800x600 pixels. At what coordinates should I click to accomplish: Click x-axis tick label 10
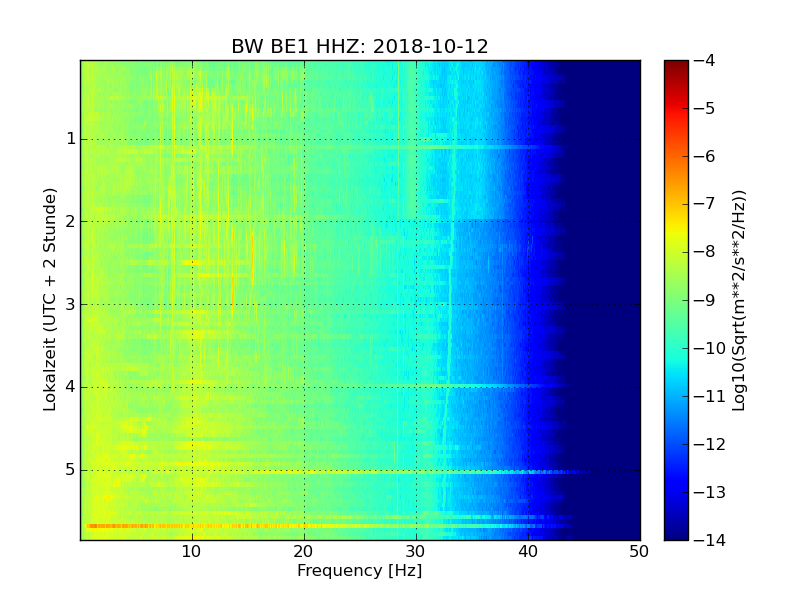coord(192,552)
